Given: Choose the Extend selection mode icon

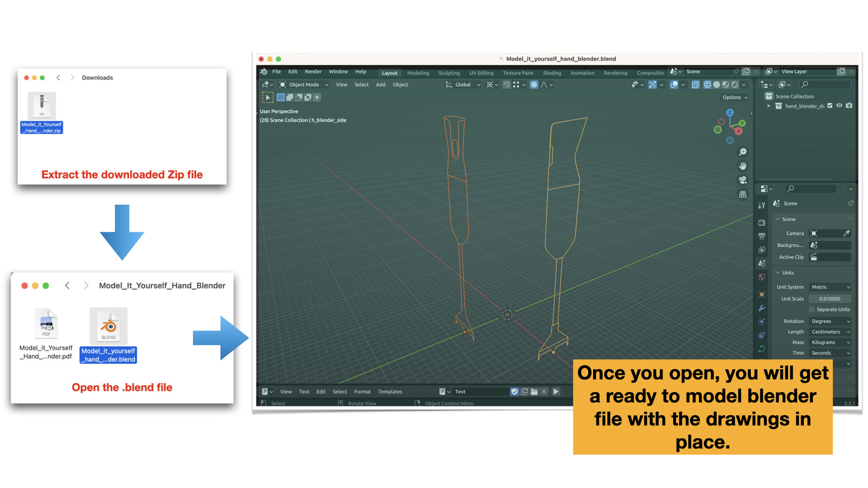Looking at the screenshot, I should [290, 97].
